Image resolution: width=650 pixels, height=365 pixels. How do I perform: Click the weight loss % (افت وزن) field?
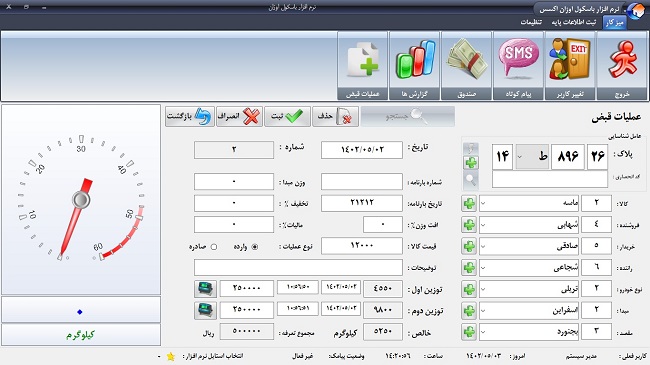(383, 224)
